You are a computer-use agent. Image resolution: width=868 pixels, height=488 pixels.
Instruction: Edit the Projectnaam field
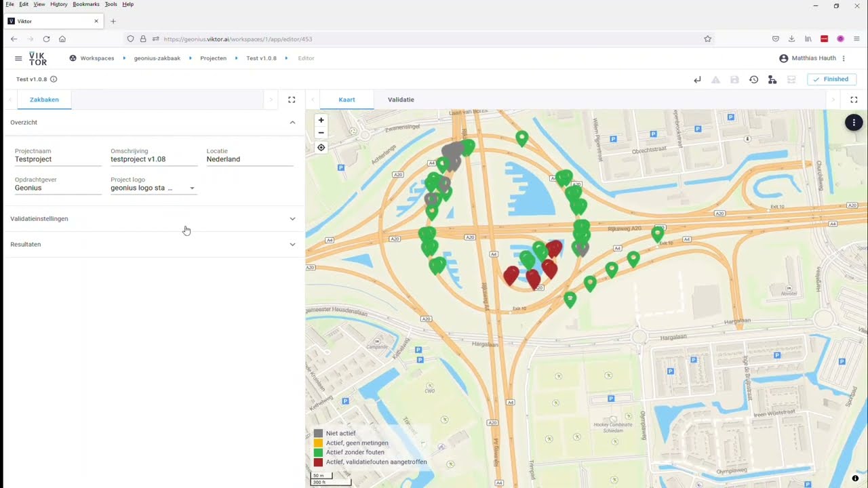point(58,159)
